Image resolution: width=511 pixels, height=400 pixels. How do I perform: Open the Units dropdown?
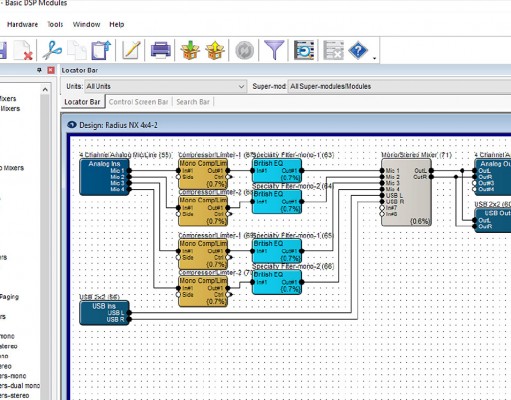coord(165,86)
